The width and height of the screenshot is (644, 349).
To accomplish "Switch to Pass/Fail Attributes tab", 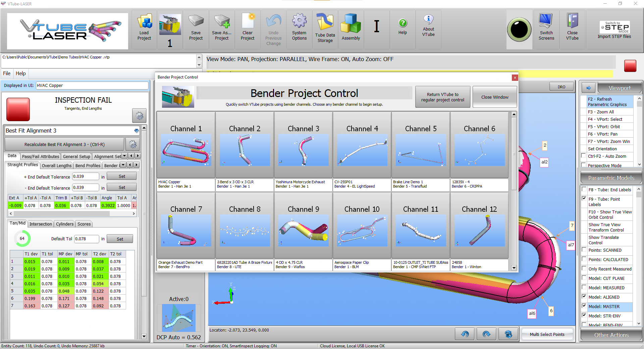I will [x=41, y=156].
